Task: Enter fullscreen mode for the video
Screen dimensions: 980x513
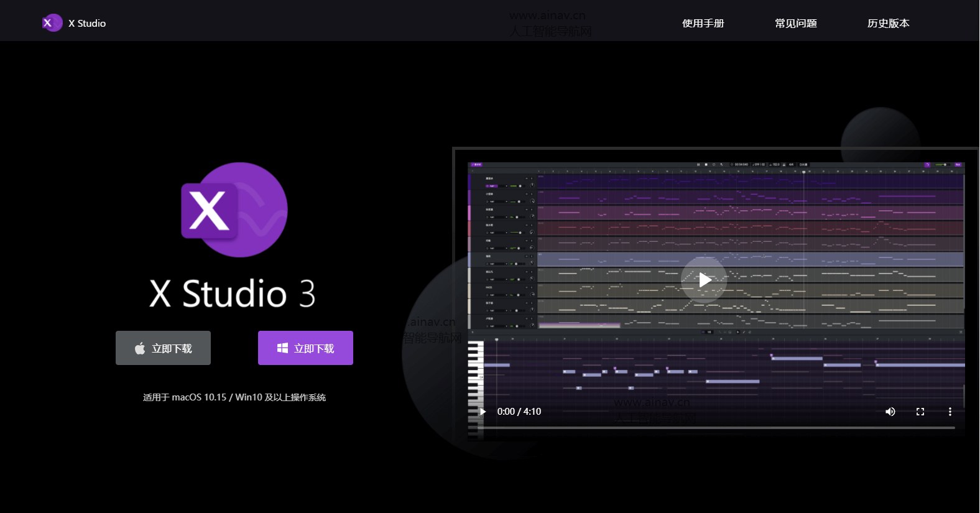Action: pos(920,412)
